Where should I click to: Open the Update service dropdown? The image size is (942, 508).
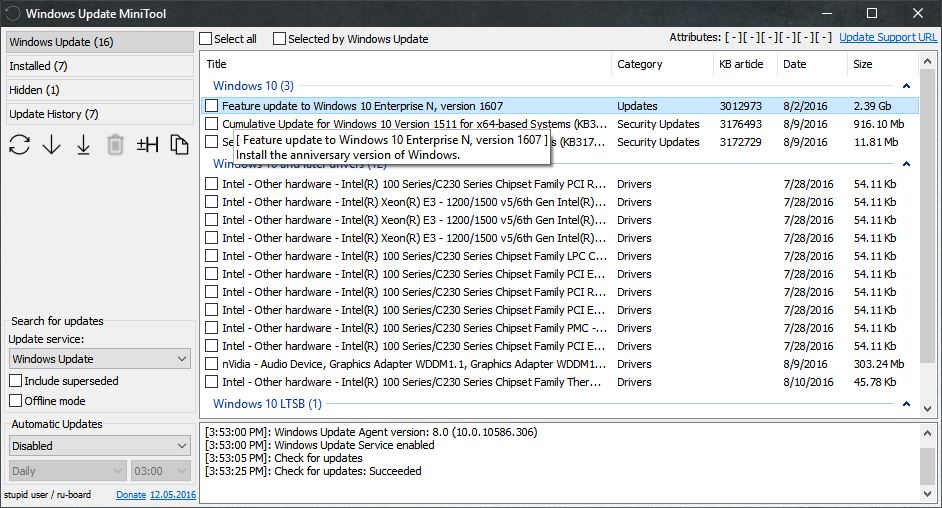click(x=100, y=358)
